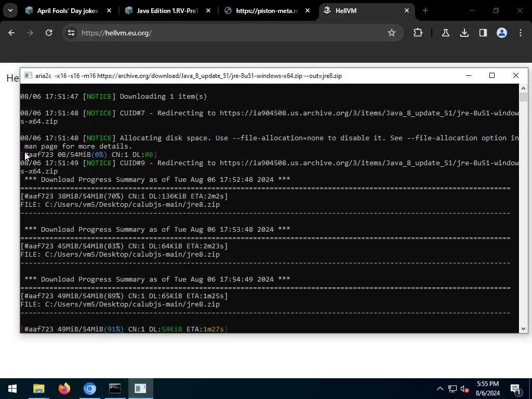Viewport: 532px width, 399px height.
Task: Maximize the aria2c console window
Action: (x=492, y=76)
